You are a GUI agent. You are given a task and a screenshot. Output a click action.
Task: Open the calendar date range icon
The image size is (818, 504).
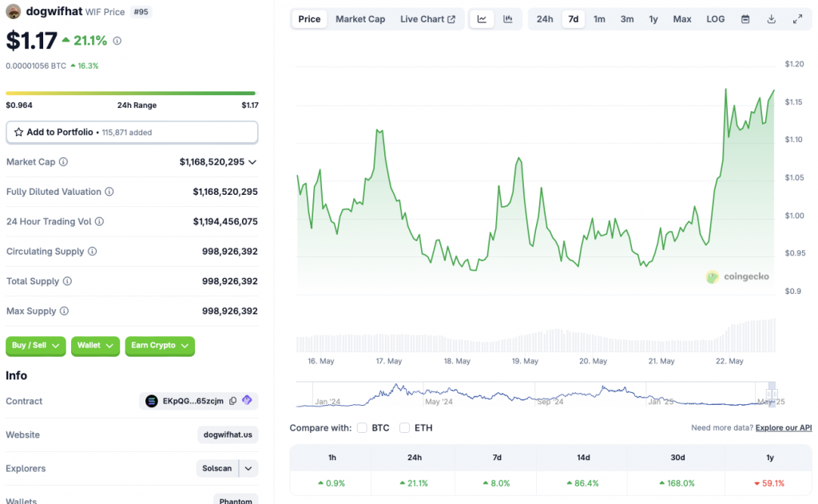[x=745, y=19]
